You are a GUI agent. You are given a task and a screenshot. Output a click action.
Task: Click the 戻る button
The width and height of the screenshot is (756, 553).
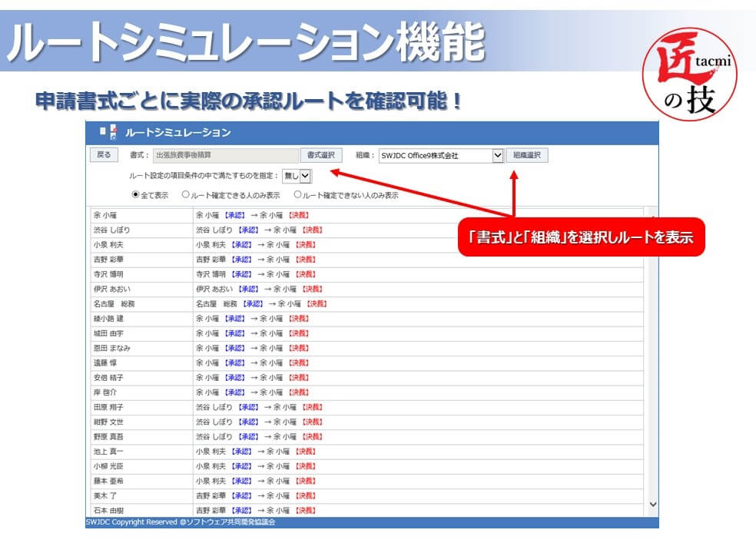104,155
